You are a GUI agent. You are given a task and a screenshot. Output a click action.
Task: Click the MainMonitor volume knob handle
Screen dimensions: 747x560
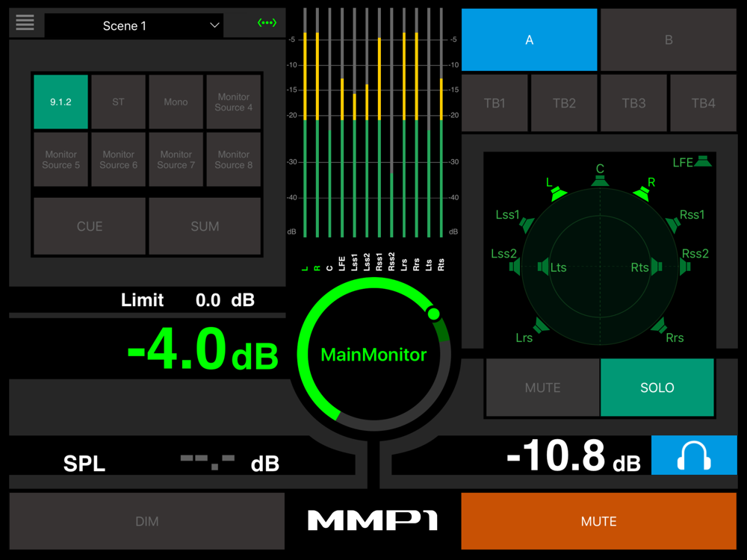433,314
